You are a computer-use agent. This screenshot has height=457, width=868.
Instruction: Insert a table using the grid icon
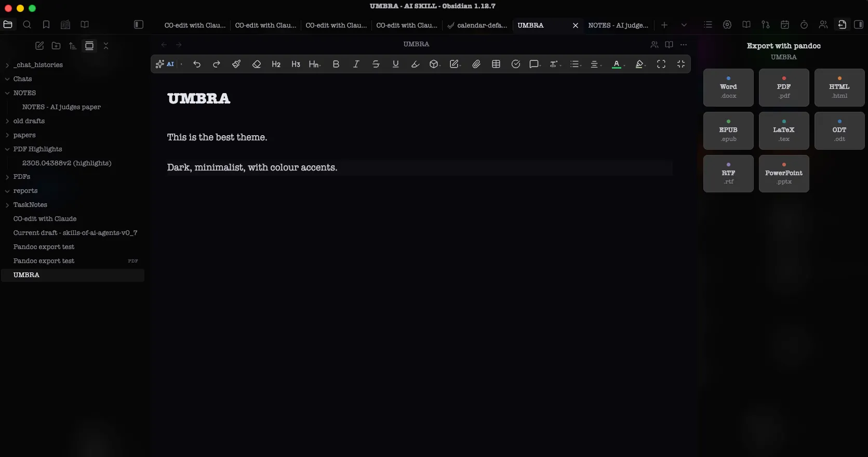click(496, 64)
